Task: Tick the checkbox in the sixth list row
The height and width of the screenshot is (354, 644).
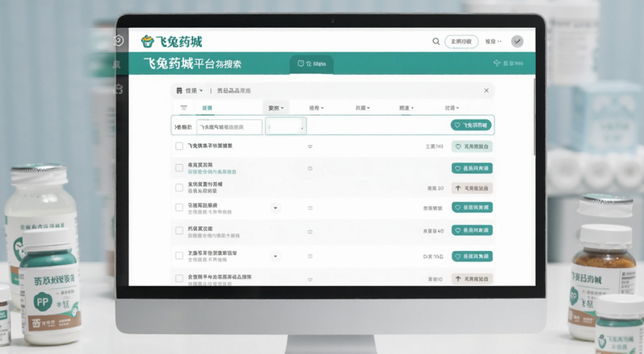Action: (179, 256)
